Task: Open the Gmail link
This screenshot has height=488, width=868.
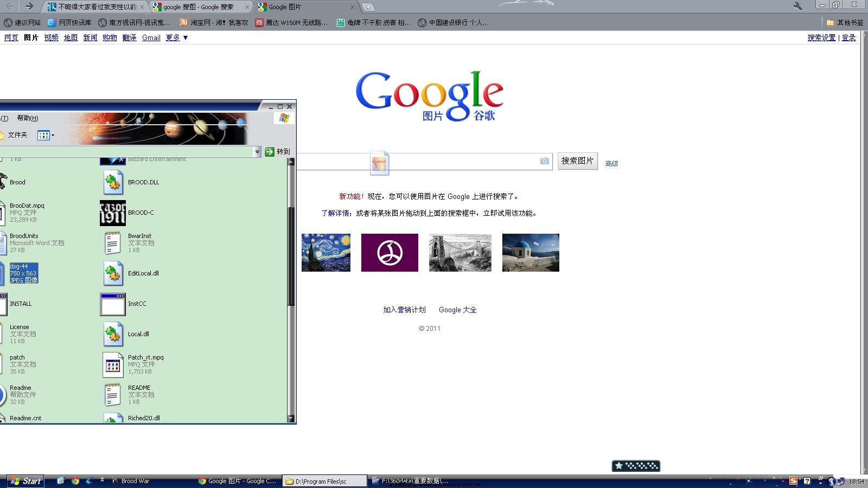Action: pos(151,38)
